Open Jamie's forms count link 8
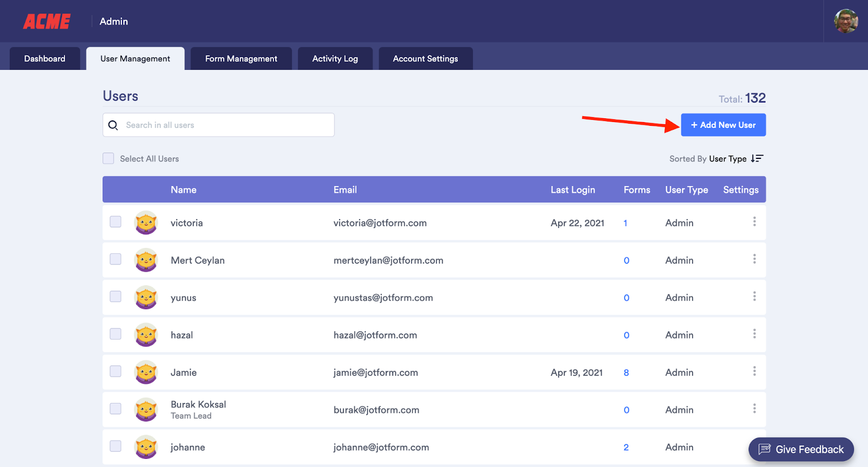Viewport: 868px width, 467px height. (x=626, y=373)
